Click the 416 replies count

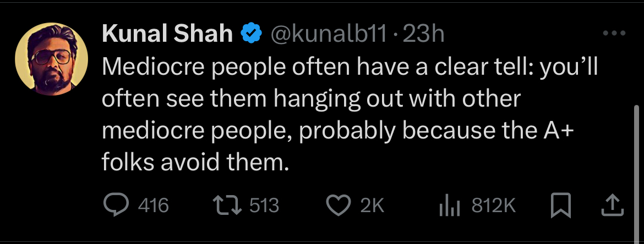[x=153, y=206]
